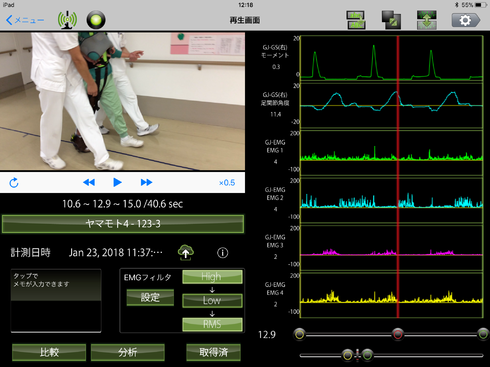Tap the GJ-EMG EMG 4 graph
The image size is (490, 367).
click(392, 295)
